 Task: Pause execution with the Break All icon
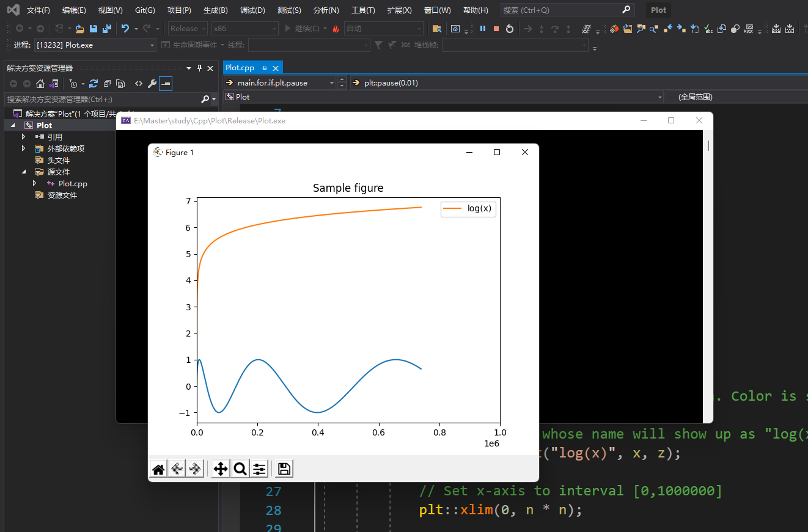[x=482, y=28]
